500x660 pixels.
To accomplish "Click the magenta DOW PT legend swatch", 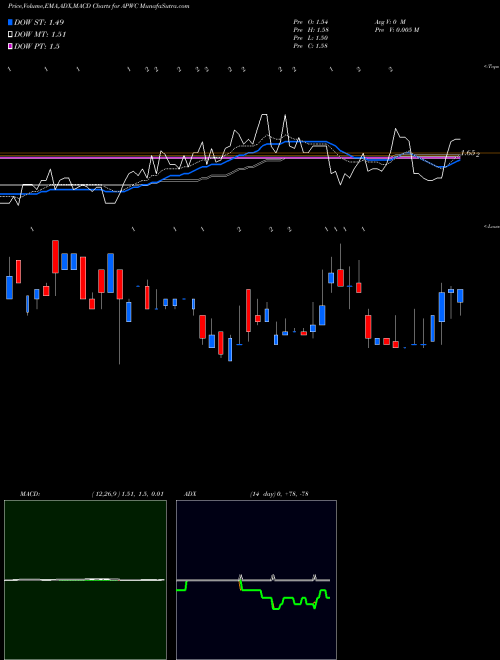I will pos(10,46).
